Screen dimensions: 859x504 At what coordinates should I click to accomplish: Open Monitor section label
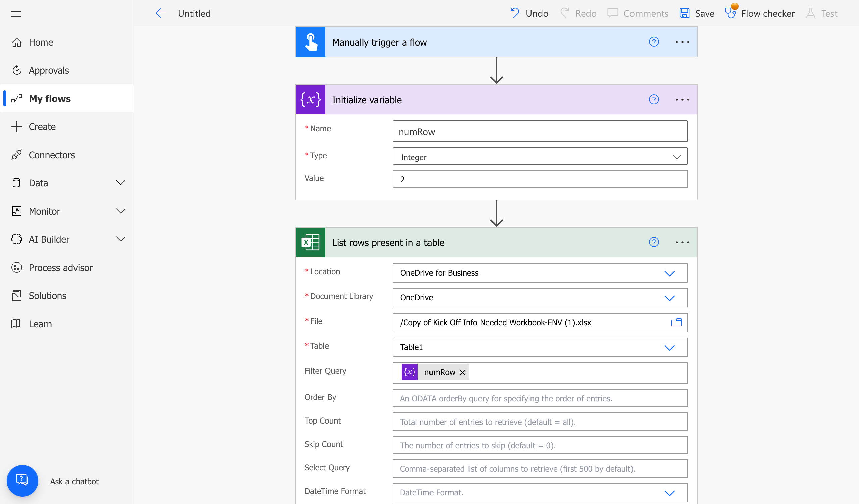(x=44, y=211)
